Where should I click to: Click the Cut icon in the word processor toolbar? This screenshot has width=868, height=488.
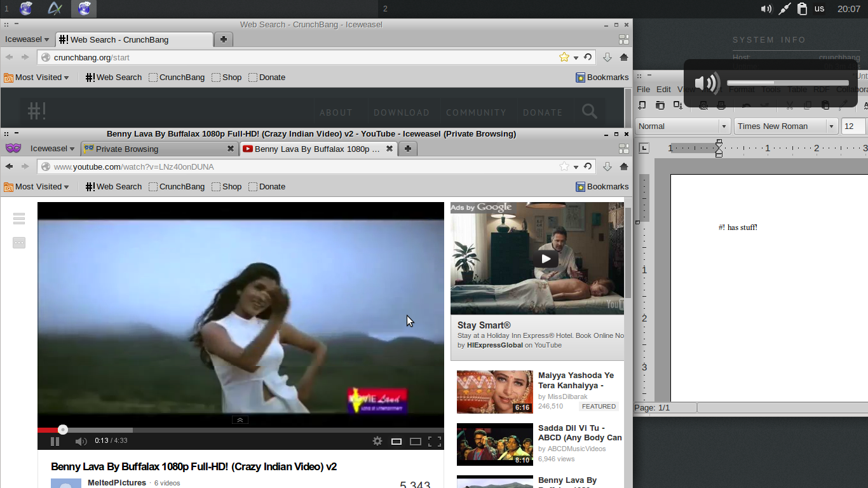point(789,105)
